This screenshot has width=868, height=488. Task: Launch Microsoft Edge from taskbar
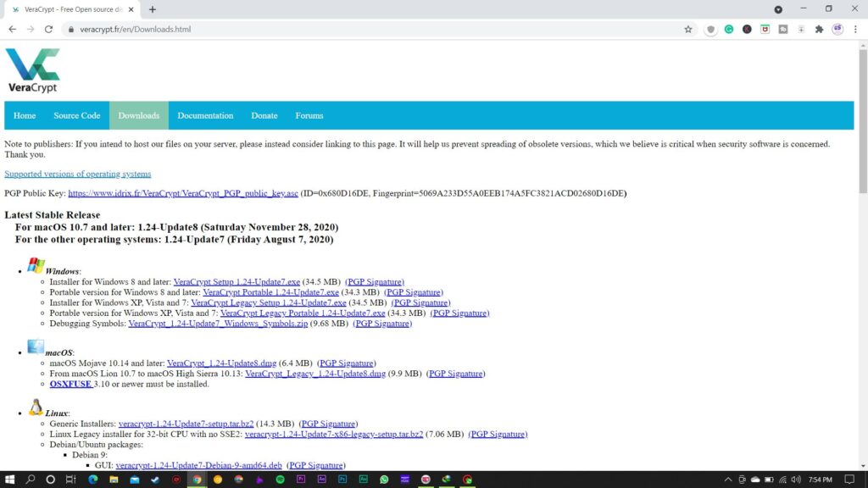(x=93, y=480)
